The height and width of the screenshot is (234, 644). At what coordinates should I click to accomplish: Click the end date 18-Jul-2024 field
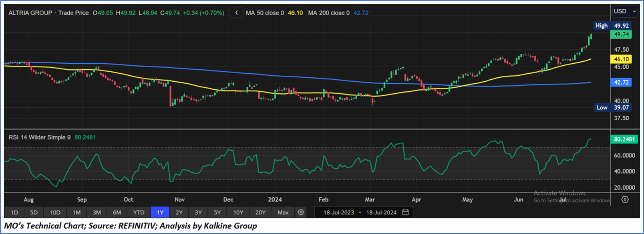[x=381, y=212]
